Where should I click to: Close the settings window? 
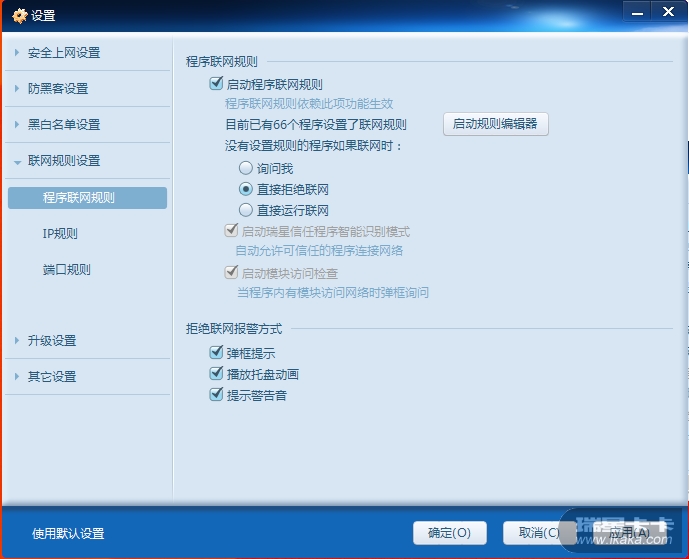pos(668,11)
